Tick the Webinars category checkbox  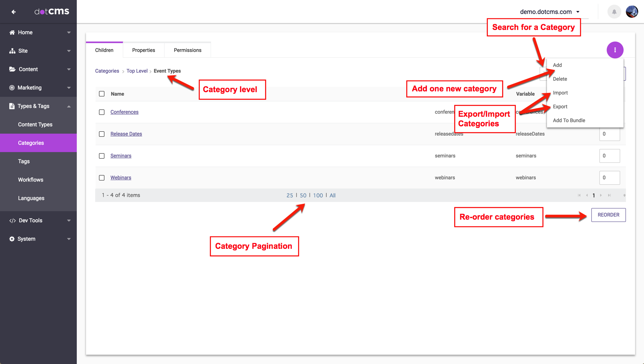pos(102,178)
